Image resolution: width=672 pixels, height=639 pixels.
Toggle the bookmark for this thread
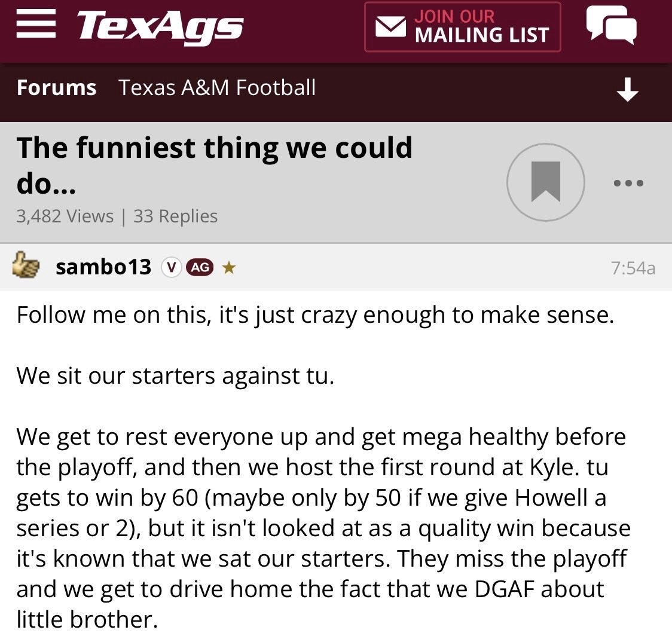tap(545, 182)
